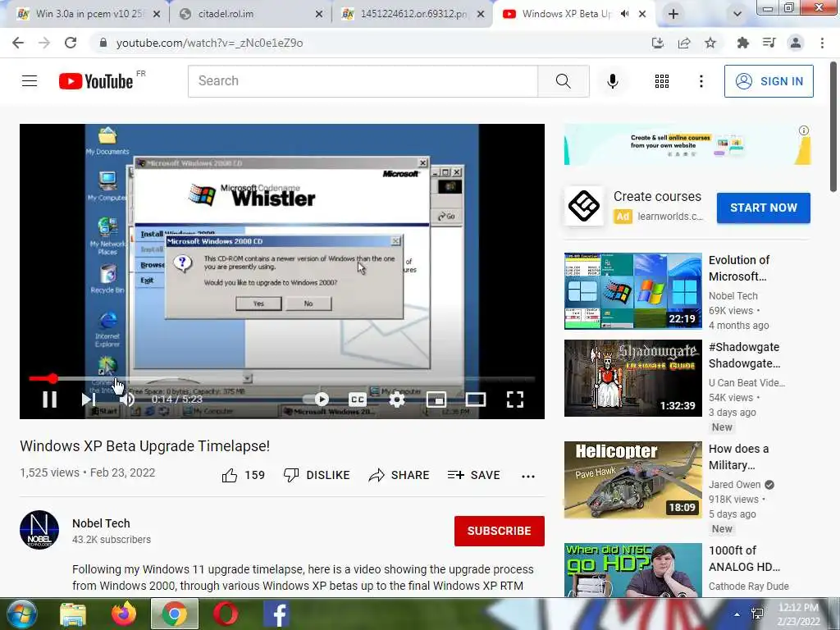This screenshot has height=630, width=840.
Task: Bookmark this page with the star icon
Action: click(710, 43)
